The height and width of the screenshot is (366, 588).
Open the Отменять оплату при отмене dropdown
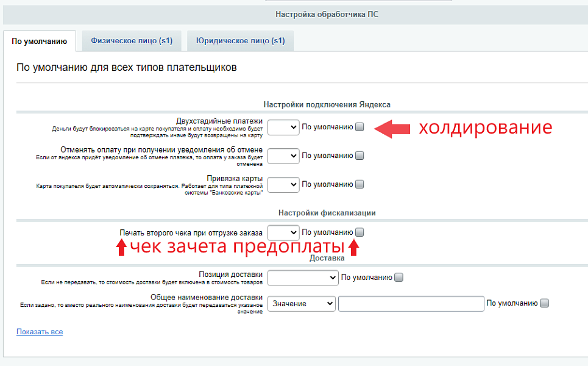pos(283,156)
